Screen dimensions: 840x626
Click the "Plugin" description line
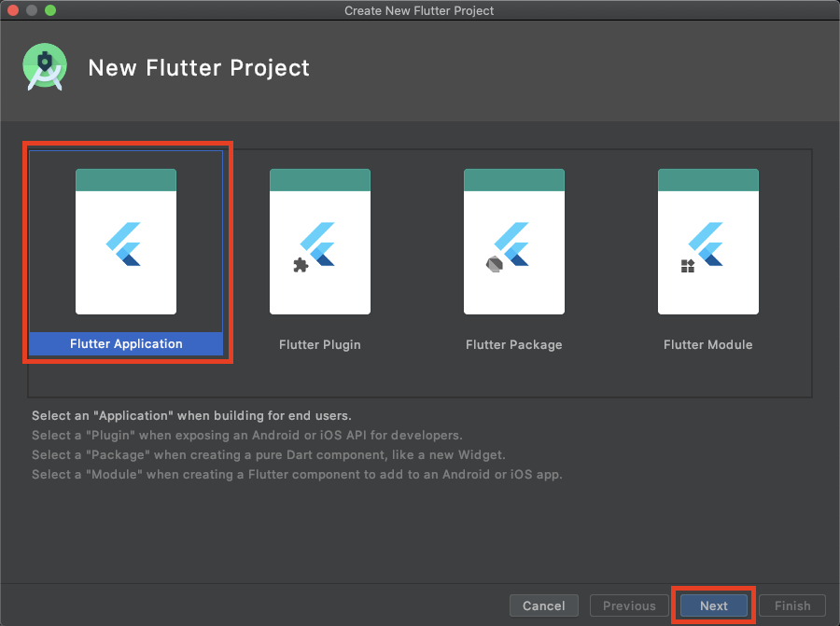247,436
